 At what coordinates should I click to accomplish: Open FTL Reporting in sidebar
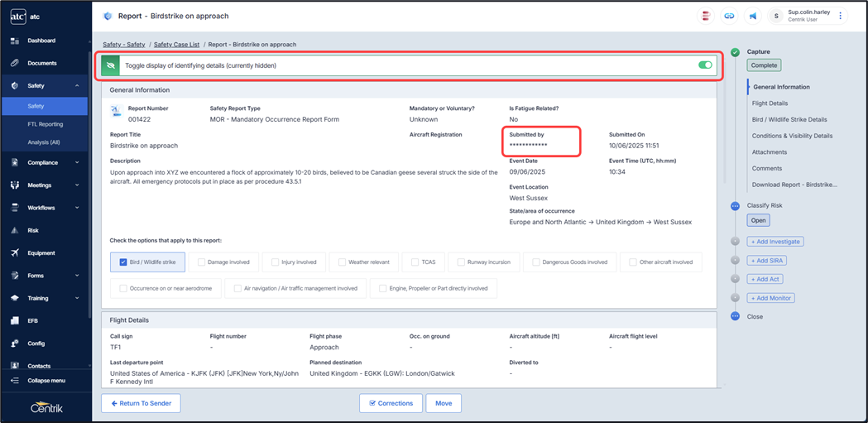point(45,124)
